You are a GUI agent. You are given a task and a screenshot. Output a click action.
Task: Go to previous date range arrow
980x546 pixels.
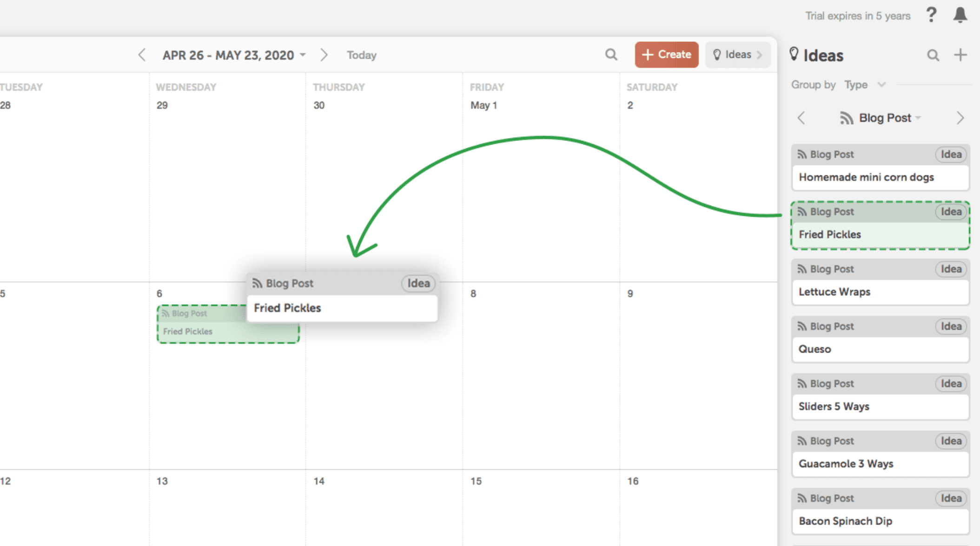(x=142, y=55)
